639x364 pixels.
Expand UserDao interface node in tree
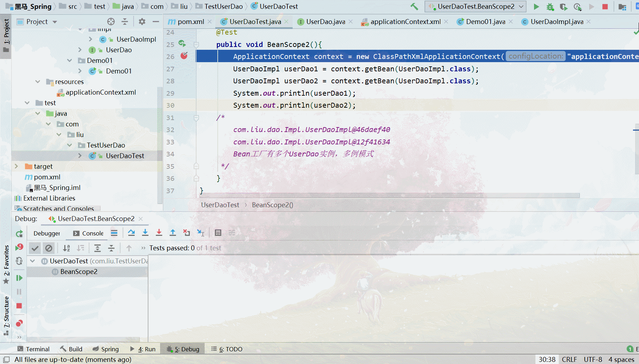click(x=80, y=50)
